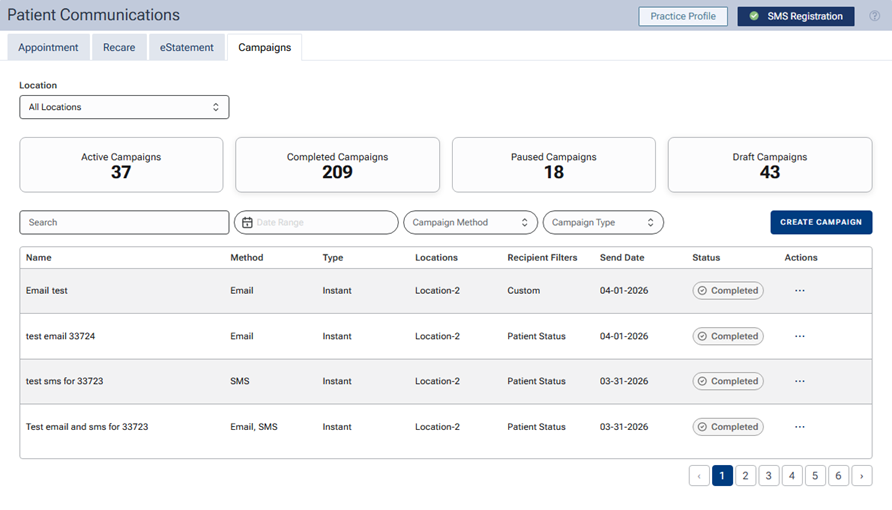Viewport: 892px width, 510px height.
Task: Click the calendar icon in Date Range field
Action: [248, 223]
